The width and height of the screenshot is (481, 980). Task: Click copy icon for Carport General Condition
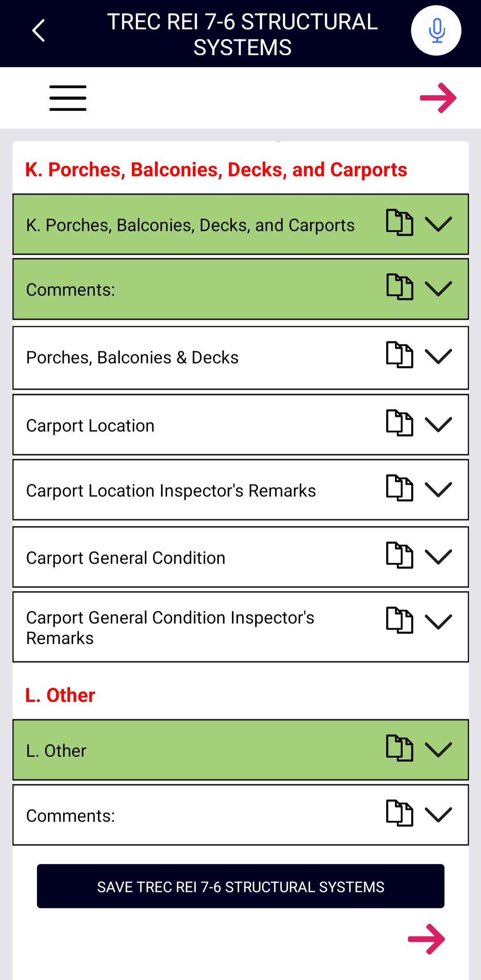(x=399, y=555)
